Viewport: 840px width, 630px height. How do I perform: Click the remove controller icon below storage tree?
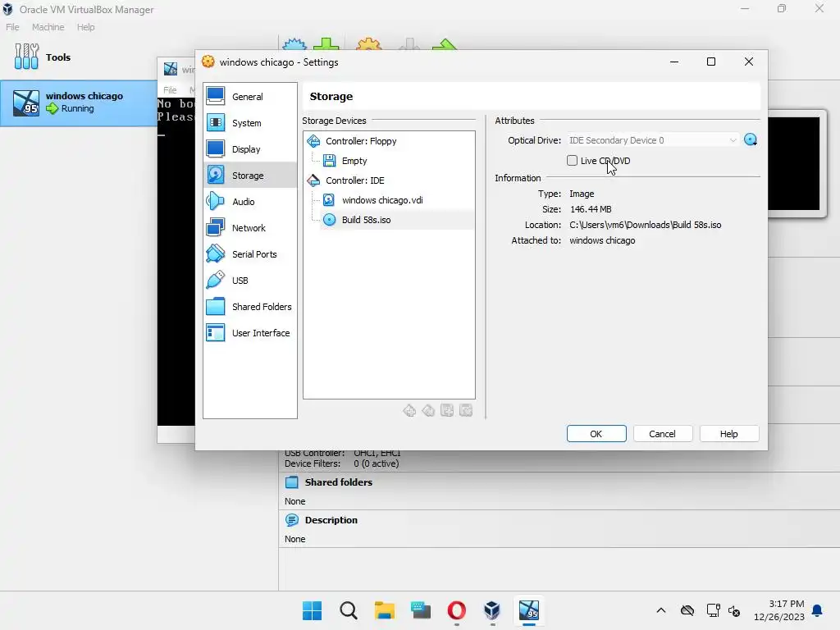pos(428,410)
